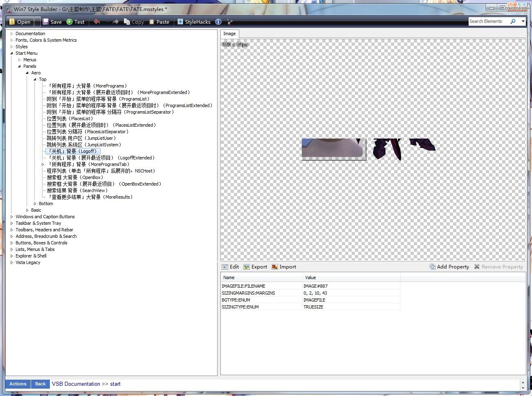Expand the Taskbar & System Tray node

tap(12, 223)
